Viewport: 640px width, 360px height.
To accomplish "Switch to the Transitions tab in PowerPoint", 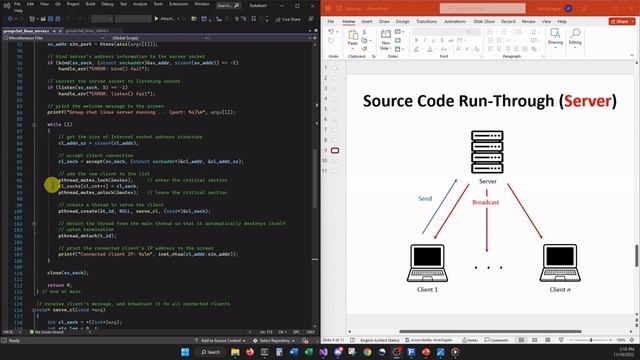I will [426, 21].
